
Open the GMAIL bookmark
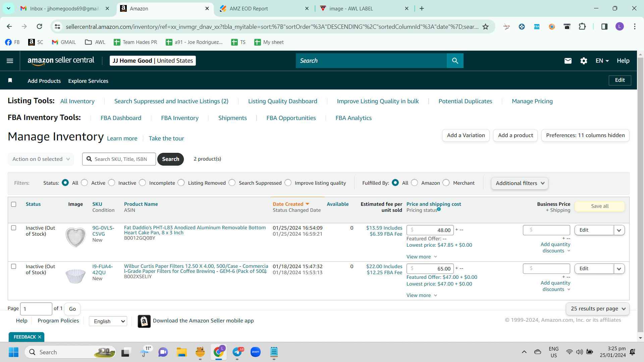tap(64, 42)
